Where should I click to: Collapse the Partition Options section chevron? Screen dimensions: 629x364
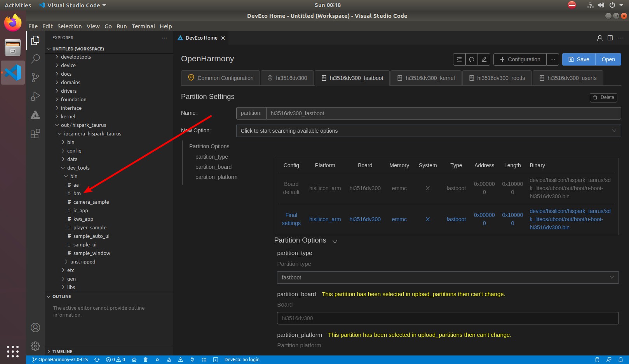click(x=335, y=241)
